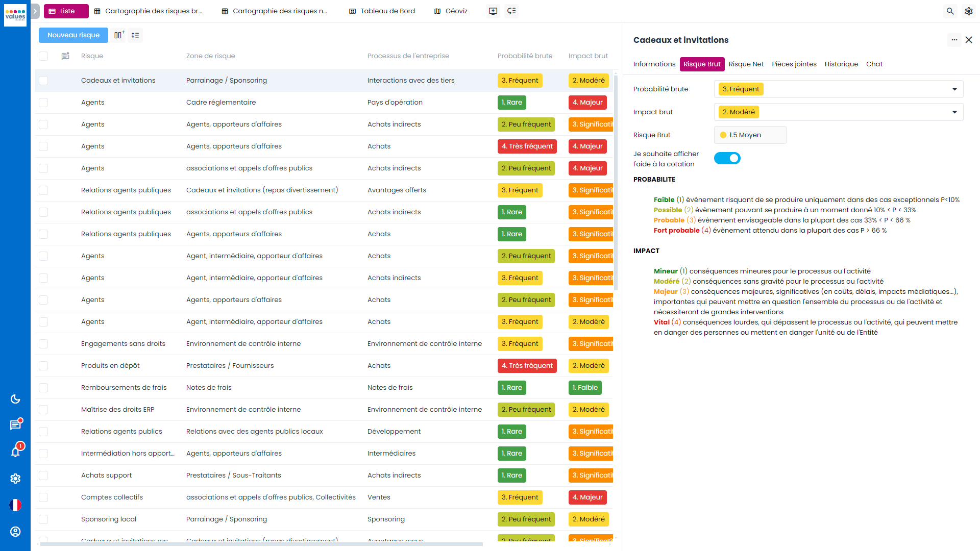Image resolution: width=980 pixels, height=551 pixels.
Task: Open the messages chat sidebar icon
Action: click(x=15, y=425)
